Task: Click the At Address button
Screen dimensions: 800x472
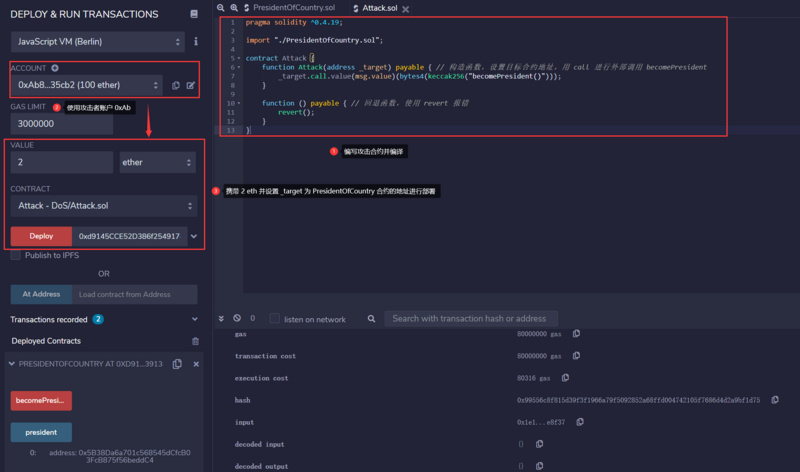Action: tap(41, 294)
